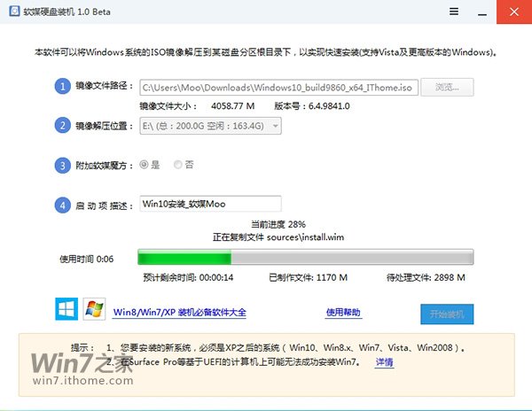Click the Windows 7 flag logo icon
Viewport: 532px width, 411px height.
click(x=94, y=308)
